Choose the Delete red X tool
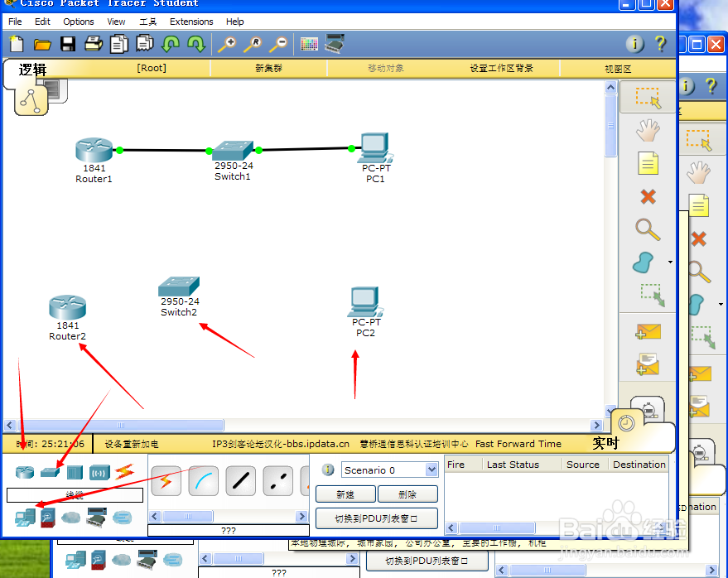The height and width of the screenshot is (578, 728). point(648,197)
